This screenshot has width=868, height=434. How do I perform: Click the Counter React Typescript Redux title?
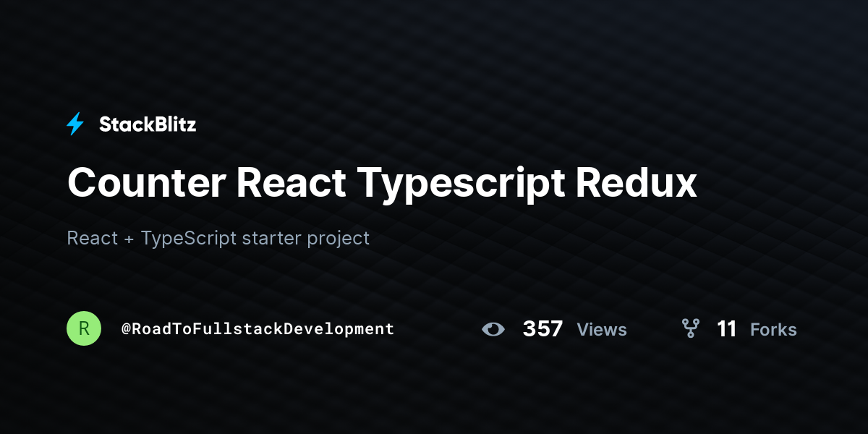coord(382,183)
